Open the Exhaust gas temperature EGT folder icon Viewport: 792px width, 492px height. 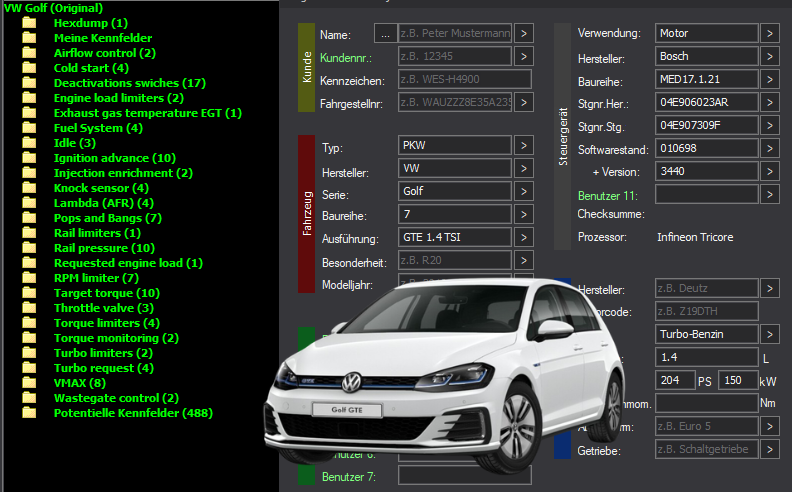coord(29,113)
